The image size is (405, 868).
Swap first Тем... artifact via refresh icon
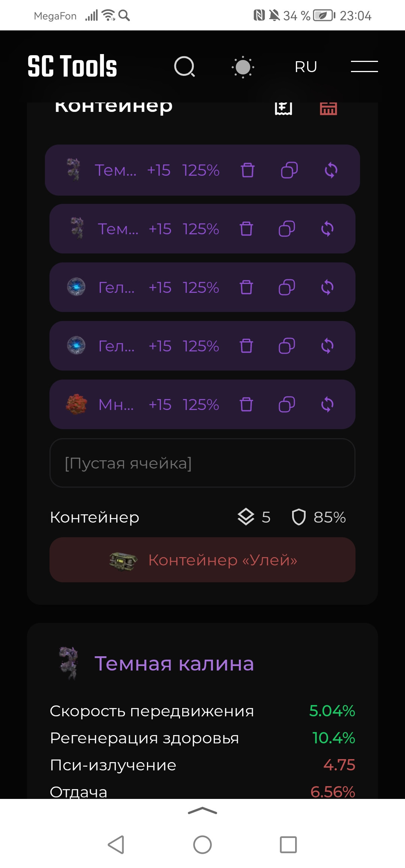[331, 170]
